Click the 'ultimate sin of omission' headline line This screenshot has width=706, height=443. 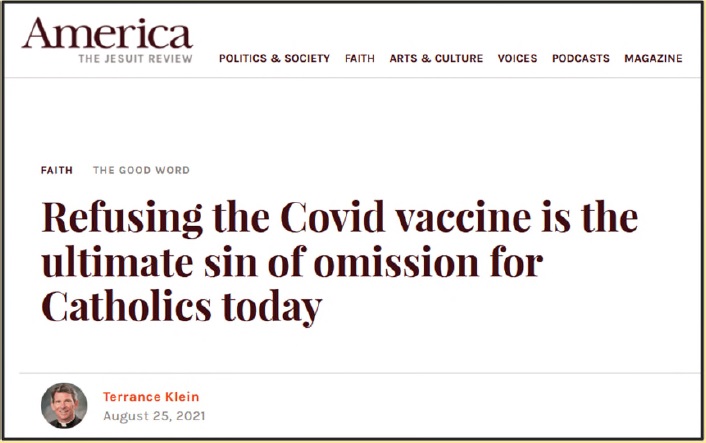click(292, 262)
